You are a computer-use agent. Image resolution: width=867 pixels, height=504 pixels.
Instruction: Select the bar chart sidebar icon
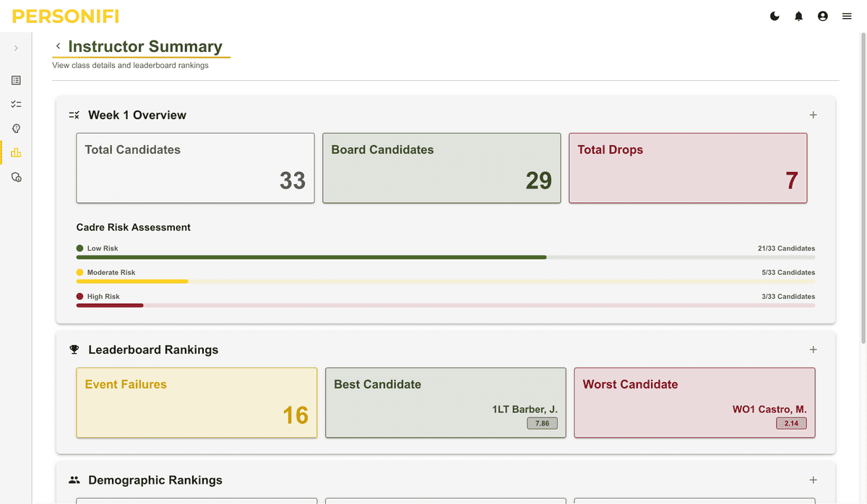pyautogui.click(x=16, y=152)
